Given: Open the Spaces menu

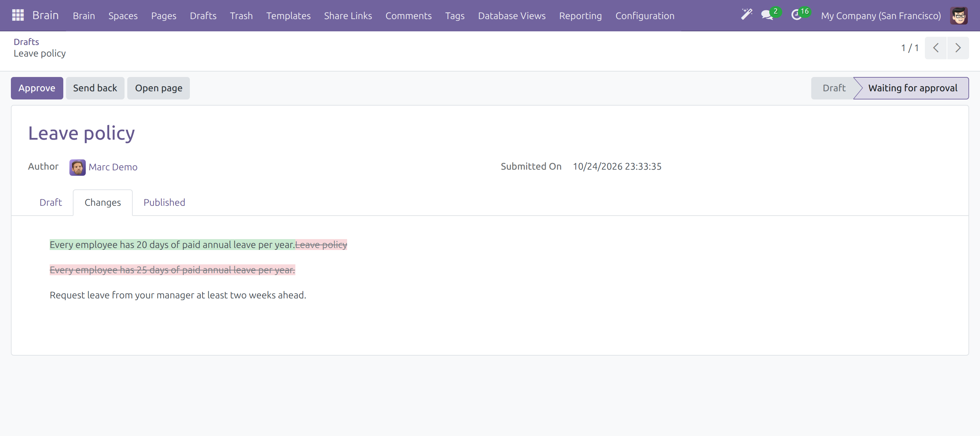Looking at the screenshot, I should pyautogui.click(x=123, y=16).
